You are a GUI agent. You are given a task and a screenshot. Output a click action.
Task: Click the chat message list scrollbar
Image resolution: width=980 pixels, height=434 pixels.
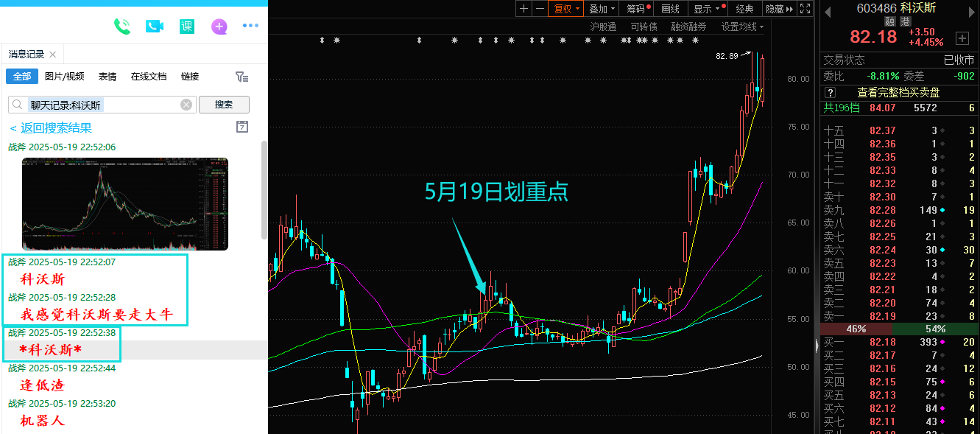click(x=264, y=189)
